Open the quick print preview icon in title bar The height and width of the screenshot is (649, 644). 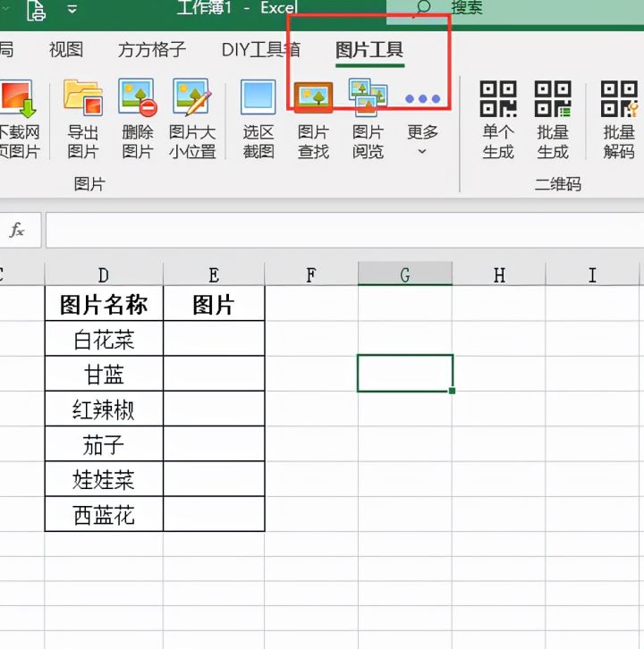pyautogui.click(x=36, y=11)
